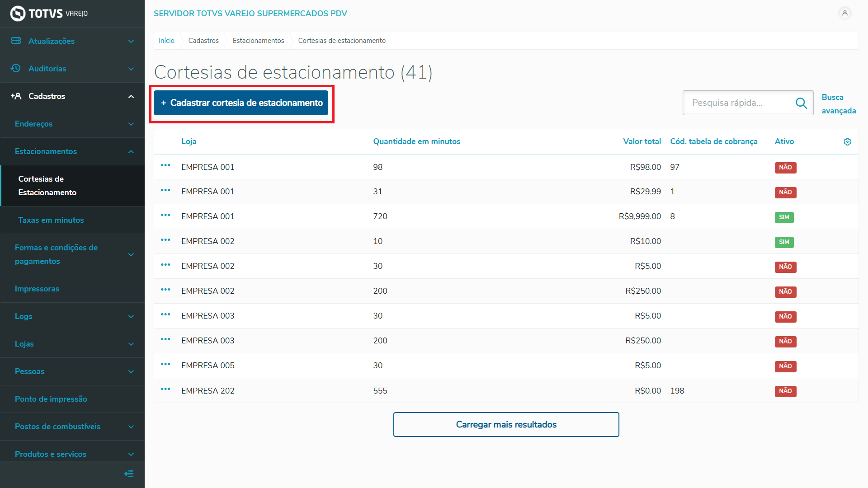Expand the Auditorias sidebar section
Screen dimensions: 868x488
pyautogui.click(x=72, y=69)
